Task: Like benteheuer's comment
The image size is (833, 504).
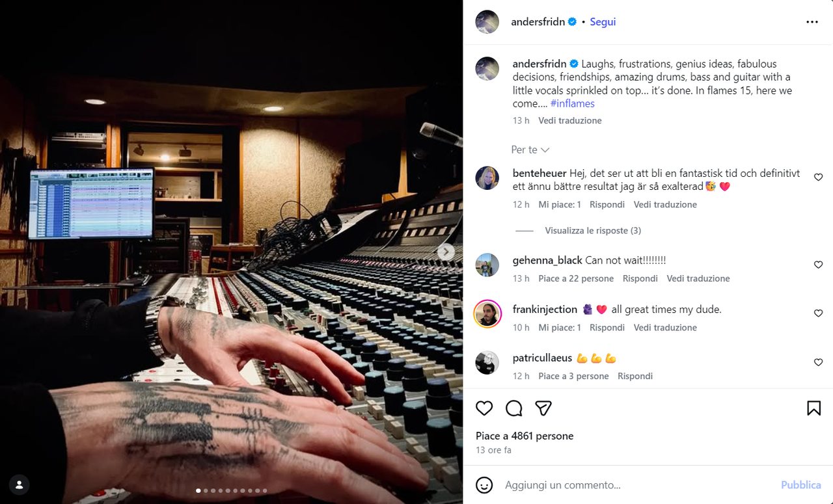Action: [819, 177]
